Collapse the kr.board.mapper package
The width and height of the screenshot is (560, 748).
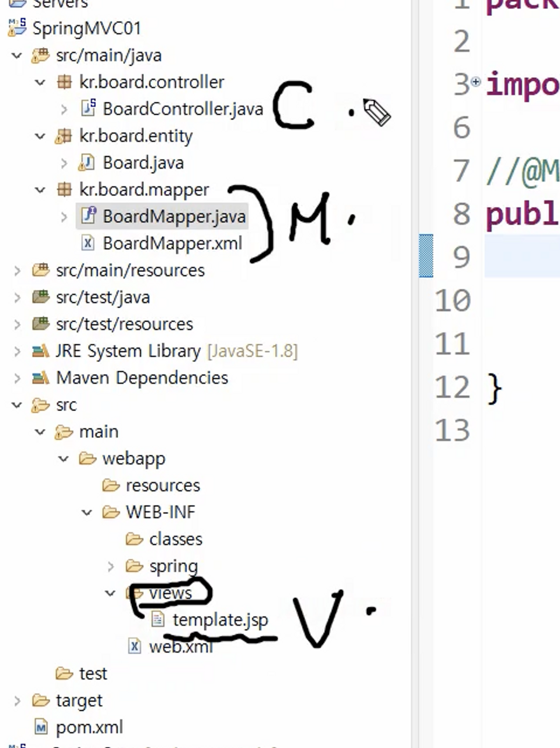point(40,190)
